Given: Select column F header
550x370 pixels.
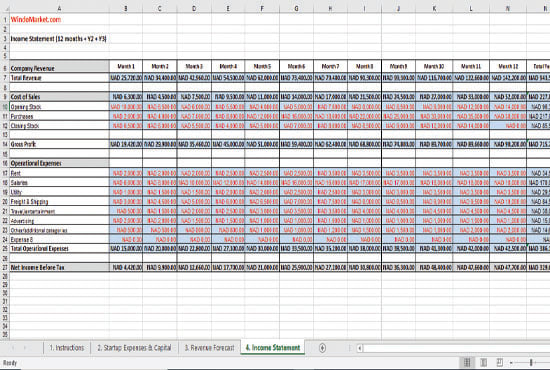Looking at the screenshot, I should coord(262,8).
